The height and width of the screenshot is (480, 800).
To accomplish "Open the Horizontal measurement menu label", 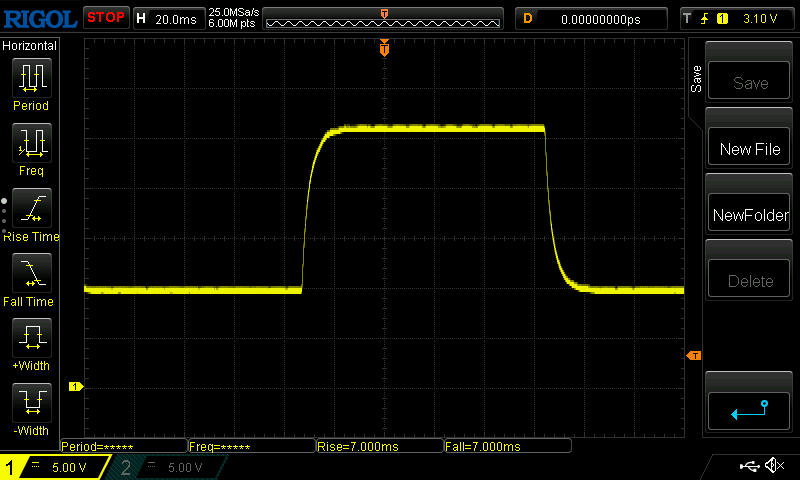I will 29,45.
